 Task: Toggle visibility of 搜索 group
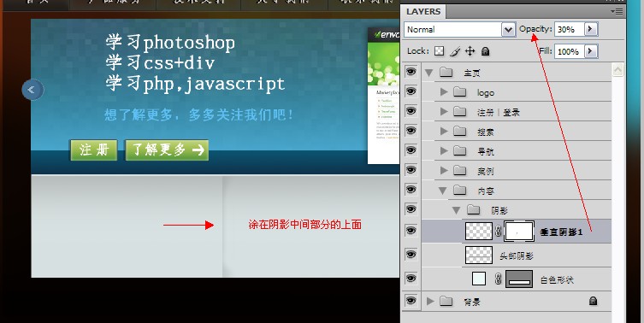click(411, 131)
